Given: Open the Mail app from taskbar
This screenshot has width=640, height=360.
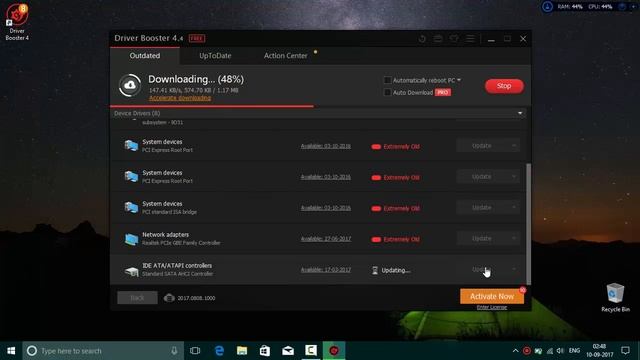Looking at the screenshot, I should [288, 351].
